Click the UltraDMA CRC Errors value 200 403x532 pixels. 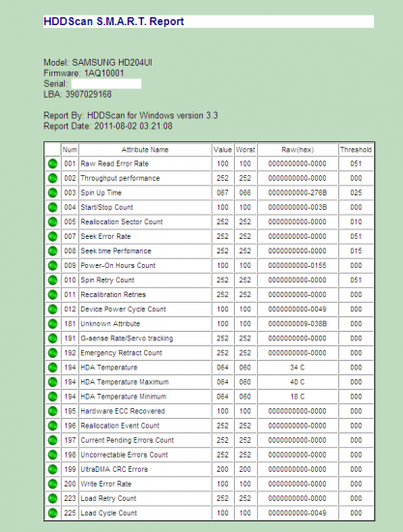pos(222,469)
